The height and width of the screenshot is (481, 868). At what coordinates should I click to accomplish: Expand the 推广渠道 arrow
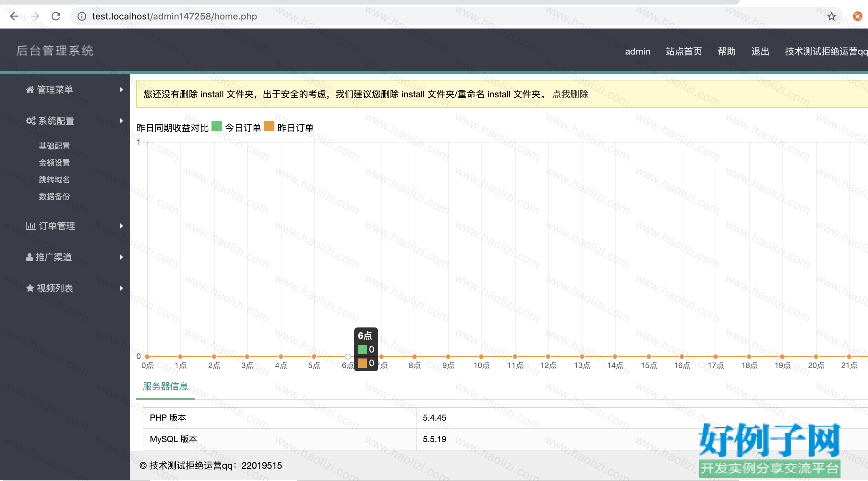pos(121,257)
